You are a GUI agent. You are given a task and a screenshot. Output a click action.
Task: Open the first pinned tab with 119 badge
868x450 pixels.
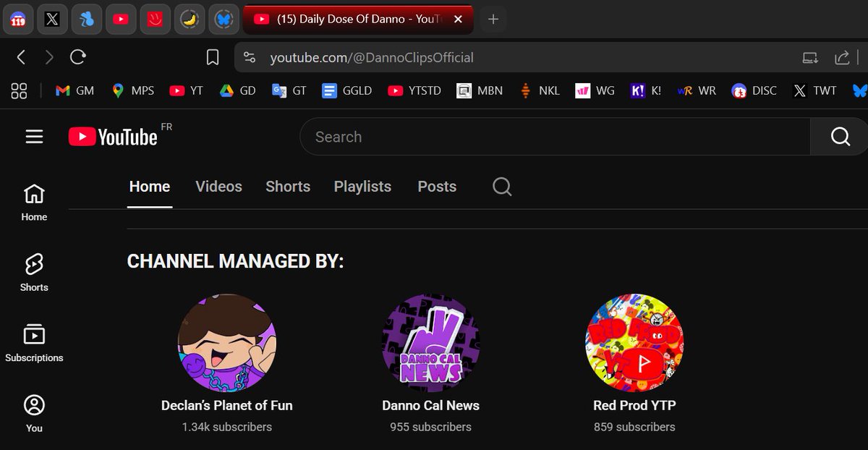click(x=17, y=20)
